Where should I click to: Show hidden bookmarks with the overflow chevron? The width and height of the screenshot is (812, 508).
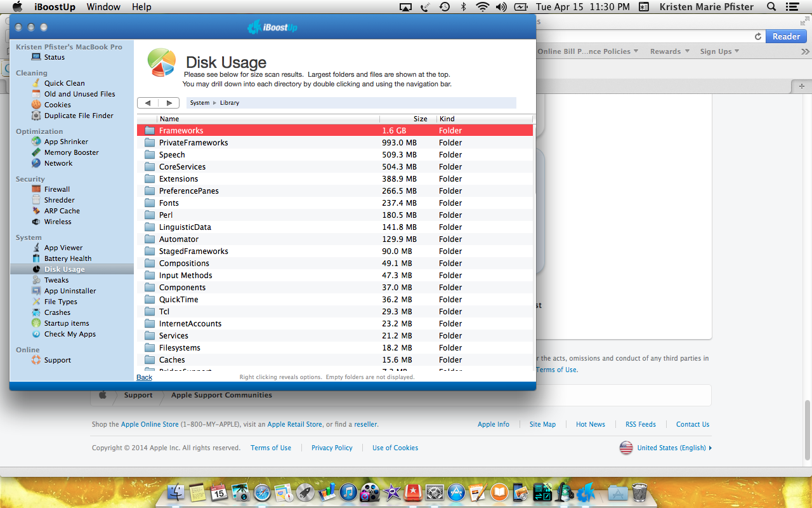point(805,51)
